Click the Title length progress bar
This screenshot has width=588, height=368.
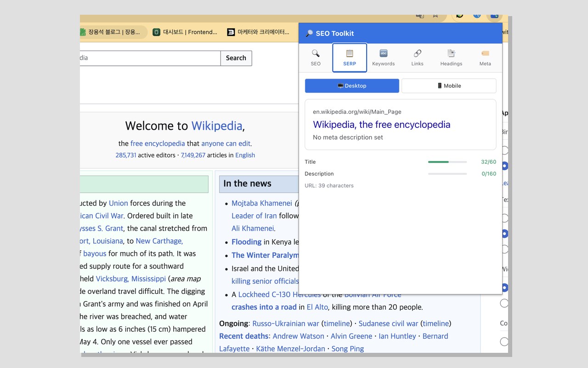point(447,162)
